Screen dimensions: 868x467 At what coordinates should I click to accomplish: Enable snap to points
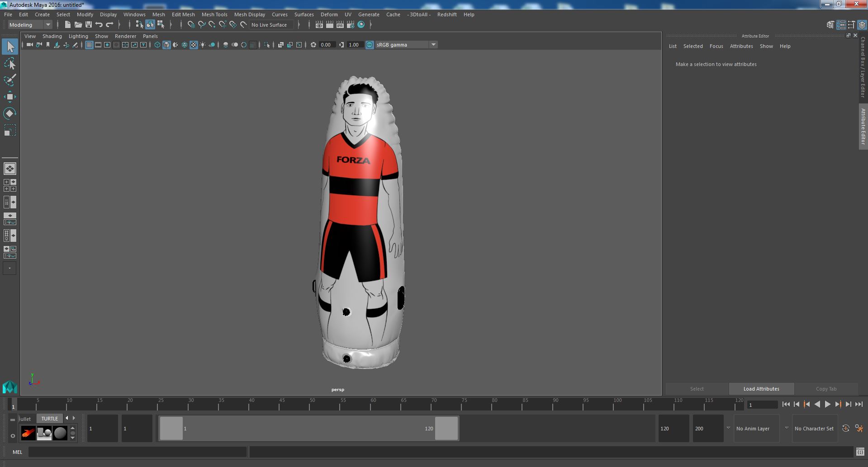(x=212, y=25)
